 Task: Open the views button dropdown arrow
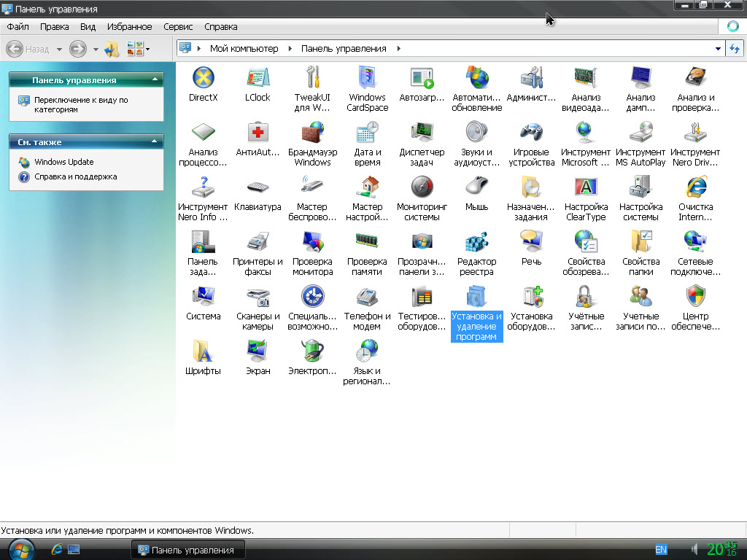coord(147,49)
